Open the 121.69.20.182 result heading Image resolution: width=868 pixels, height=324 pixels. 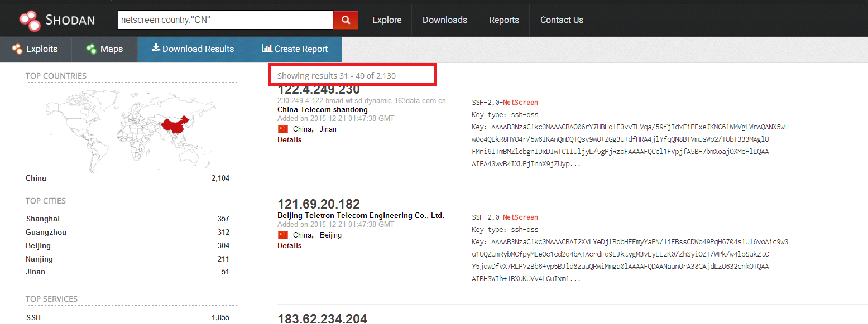coord(318,204)
